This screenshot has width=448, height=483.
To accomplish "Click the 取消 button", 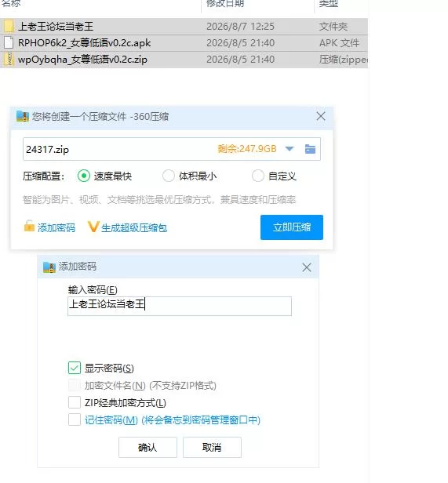I will pos(212,447).
